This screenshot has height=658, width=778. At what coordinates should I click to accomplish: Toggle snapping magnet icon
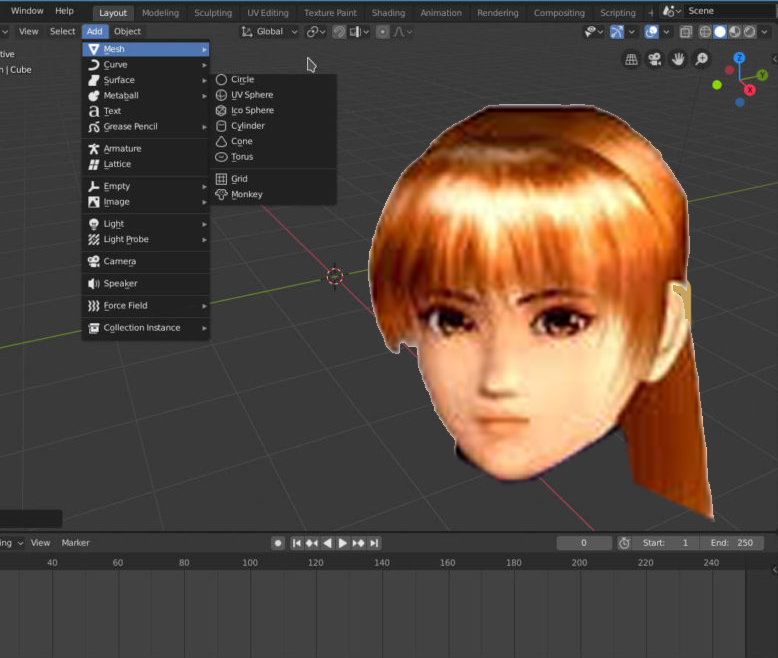(339, 32)
